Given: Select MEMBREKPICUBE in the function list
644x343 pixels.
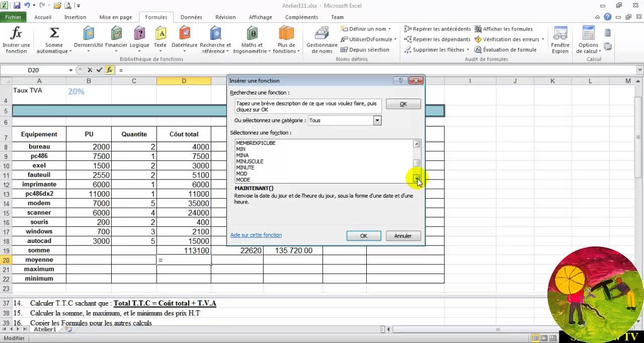Looking at the screenshot, I should coord(256,143).
